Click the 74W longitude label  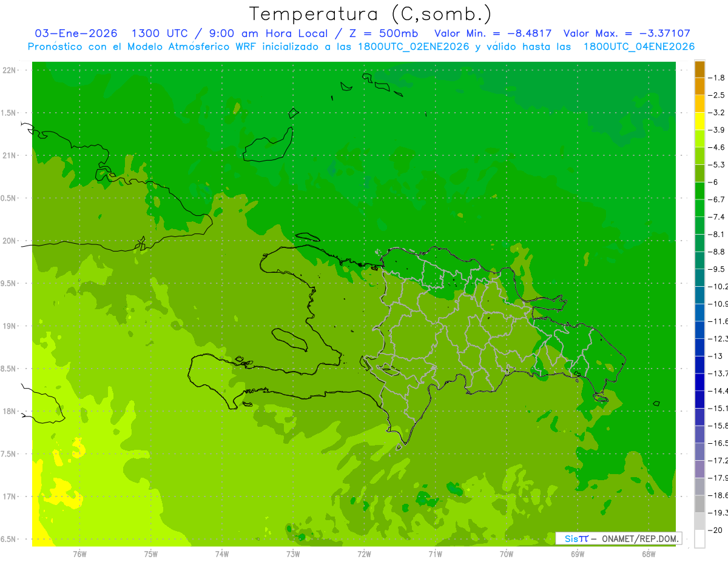(222, 554)
